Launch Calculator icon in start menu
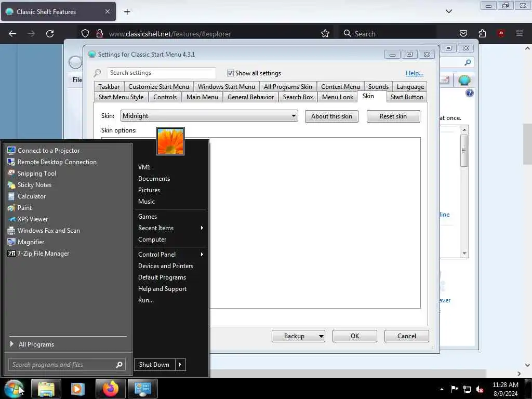Screen dimensions: 532x399 (x=11, y=196)
